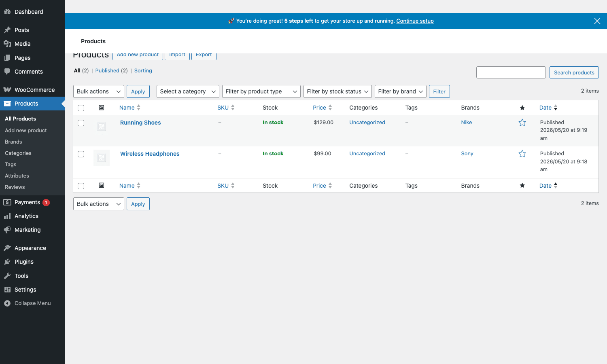Image resolution: width=607 pixels, height=364 pixels.
Task: Click the Search products button
Action: click(574, 72)
